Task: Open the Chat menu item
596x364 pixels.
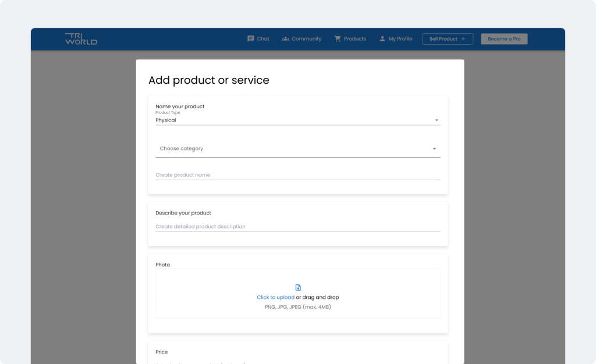Action: 258,38
